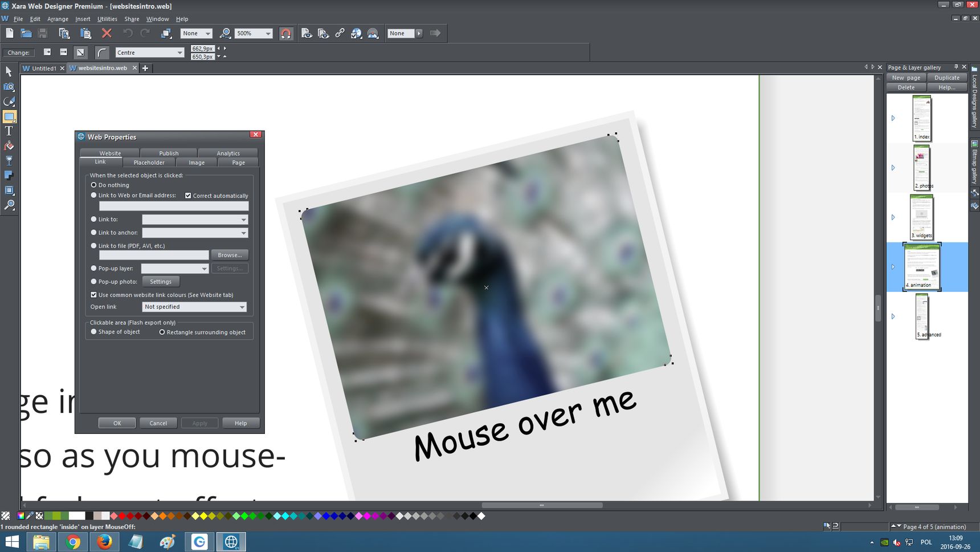This screenshot has height=552, width=980.
Task: Click the red Delete X icon
Action: point(107,34)
